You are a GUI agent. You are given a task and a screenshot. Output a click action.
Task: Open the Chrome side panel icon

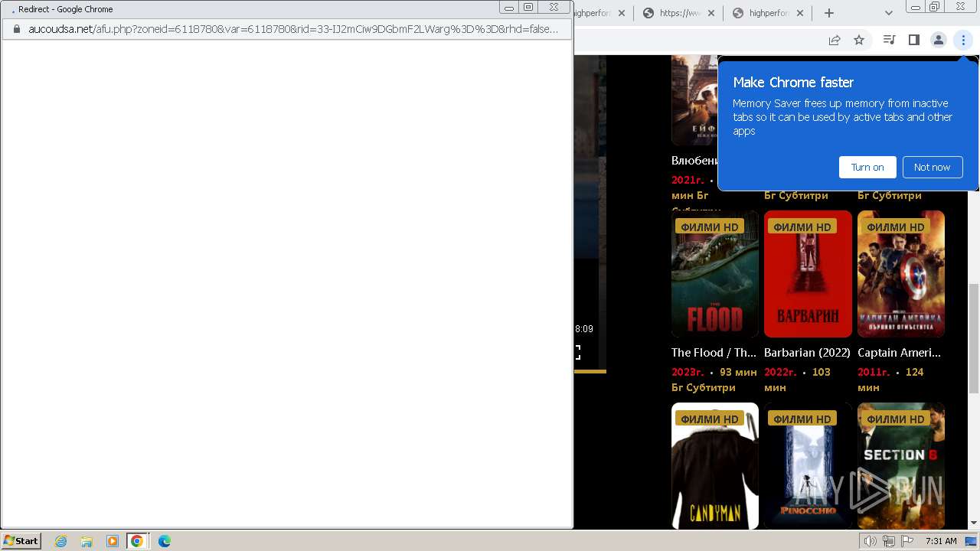(913, 40)
